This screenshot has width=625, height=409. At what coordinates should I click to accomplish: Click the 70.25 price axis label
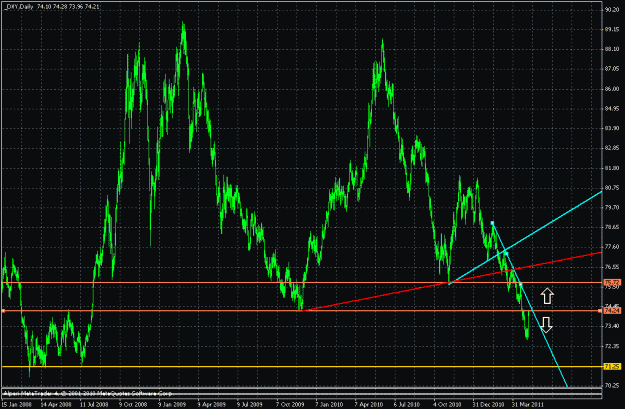pos(612,385)
